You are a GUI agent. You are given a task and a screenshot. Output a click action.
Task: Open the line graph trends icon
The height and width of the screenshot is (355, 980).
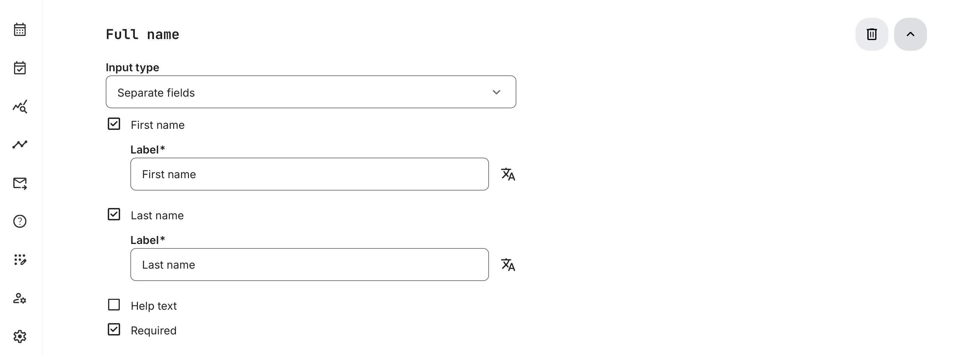tap(20, 144)
